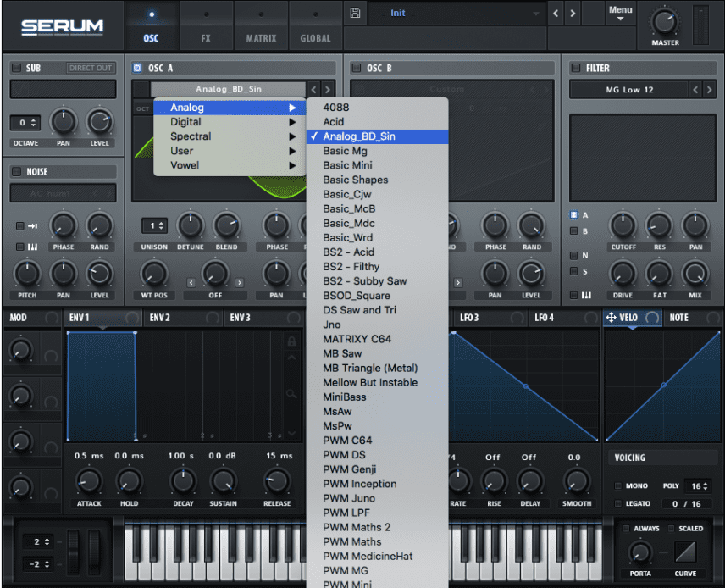Change the POLY voice count stepper
Screen dimensions: 725x588
point(699,485)
